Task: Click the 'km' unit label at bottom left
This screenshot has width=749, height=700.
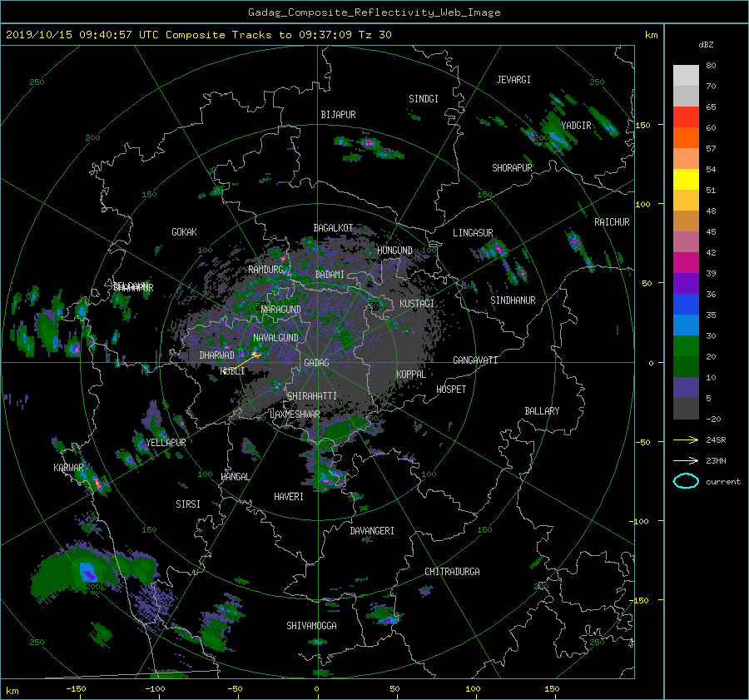Action: [x=12, y=691]
